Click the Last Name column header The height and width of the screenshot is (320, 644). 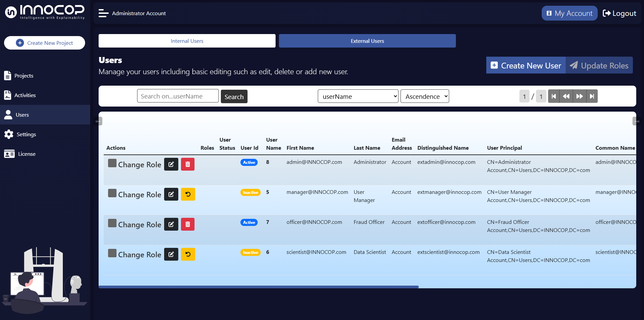click(367, 148)
